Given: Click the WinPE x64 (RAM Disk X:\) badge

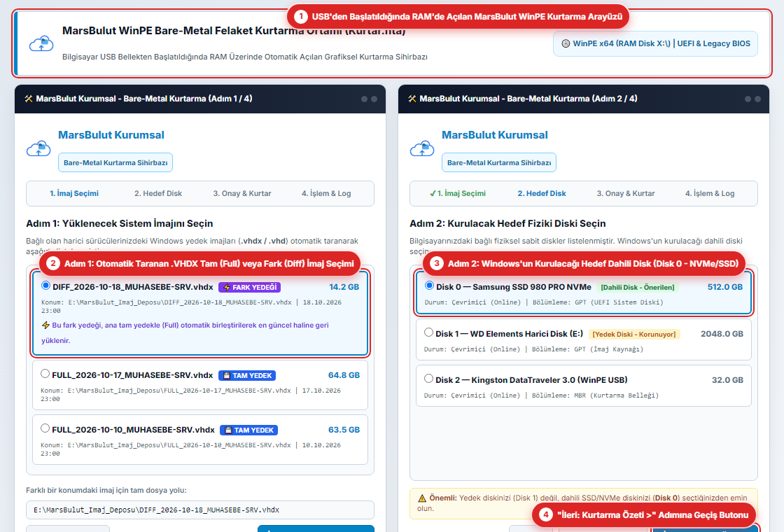Looking at the screenshot, I should point(655,43).
